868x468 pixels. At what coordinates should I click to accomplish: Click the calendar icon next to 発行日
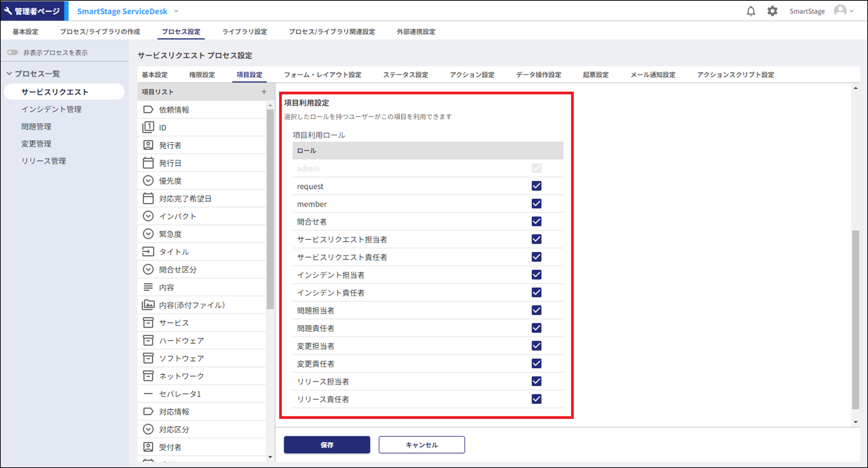point(148,163)
